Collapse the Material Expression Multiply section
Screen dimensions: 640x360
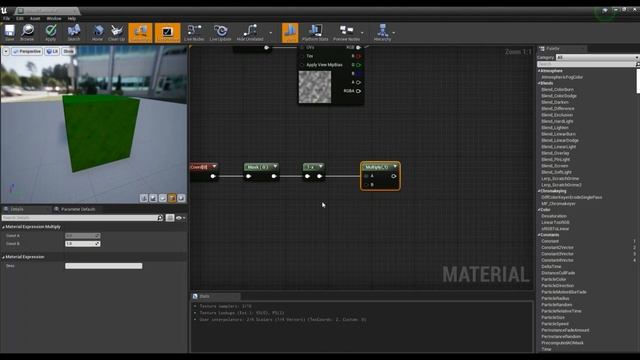coord(4,227)
